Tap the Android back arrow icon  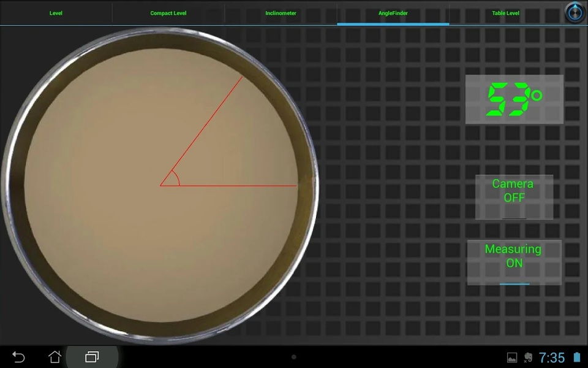coord(18,357)
